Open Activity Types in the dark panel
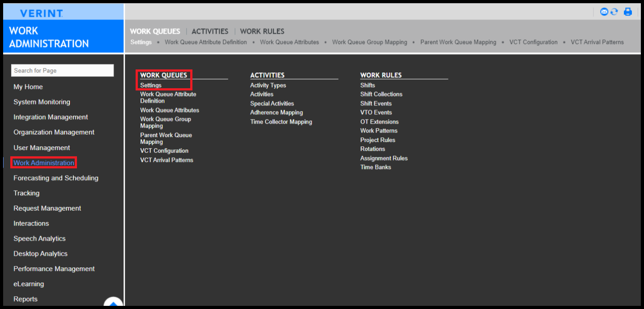The height and width of the screenshot is (309, 644). (268, 85)
